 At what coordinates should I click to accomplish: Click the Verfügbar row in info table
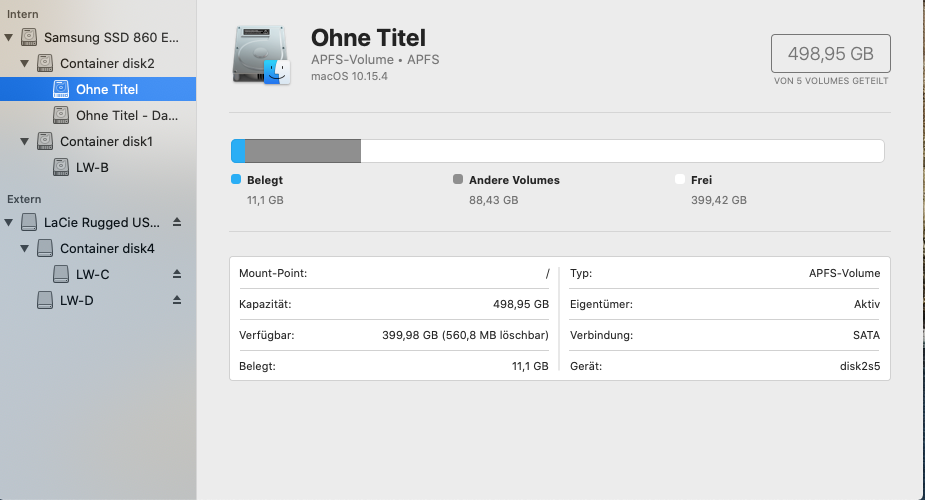393,335
